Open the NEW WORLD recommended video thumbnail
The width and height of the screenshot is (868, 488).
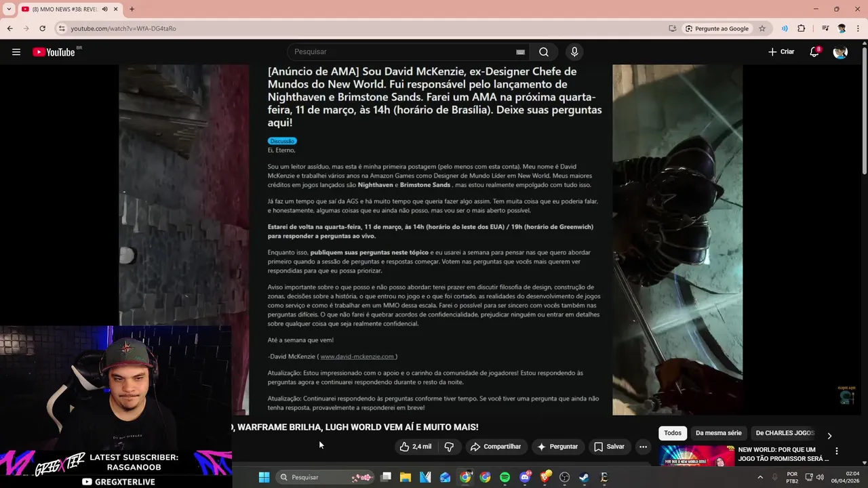point(696,455)
